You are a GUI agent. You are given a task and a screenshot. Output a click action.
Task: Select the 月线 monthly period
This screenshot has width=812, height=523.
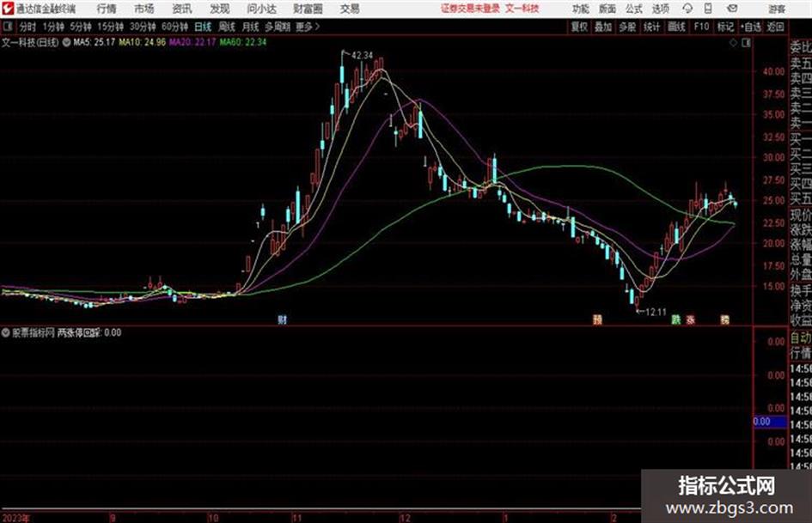(x=251, y=27)
